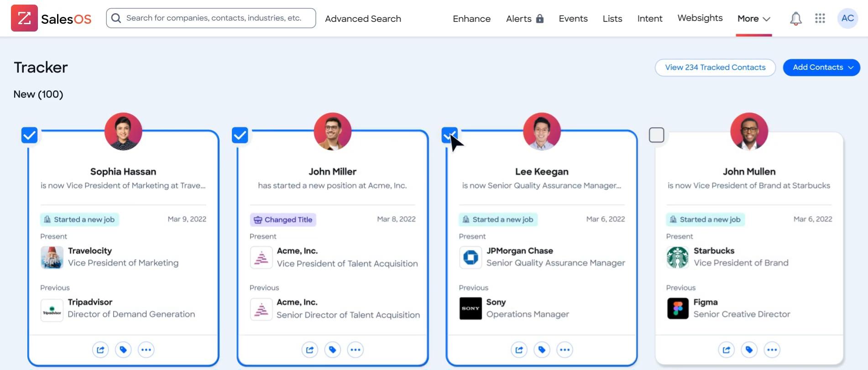Screen dimensions: 868x370
Task: Uncheck Lee Keegan's card checkbox
Action: coord(450,135)
